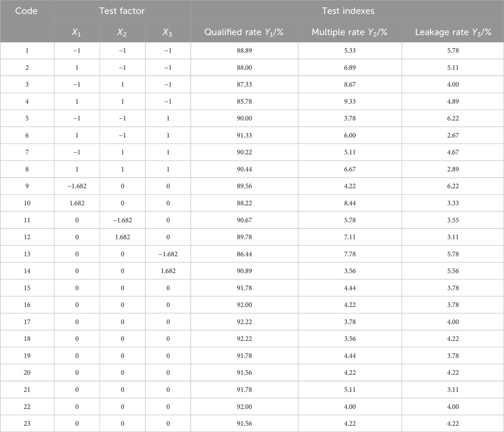Select the 88.89 qualified rate cell

click(244, 51)
